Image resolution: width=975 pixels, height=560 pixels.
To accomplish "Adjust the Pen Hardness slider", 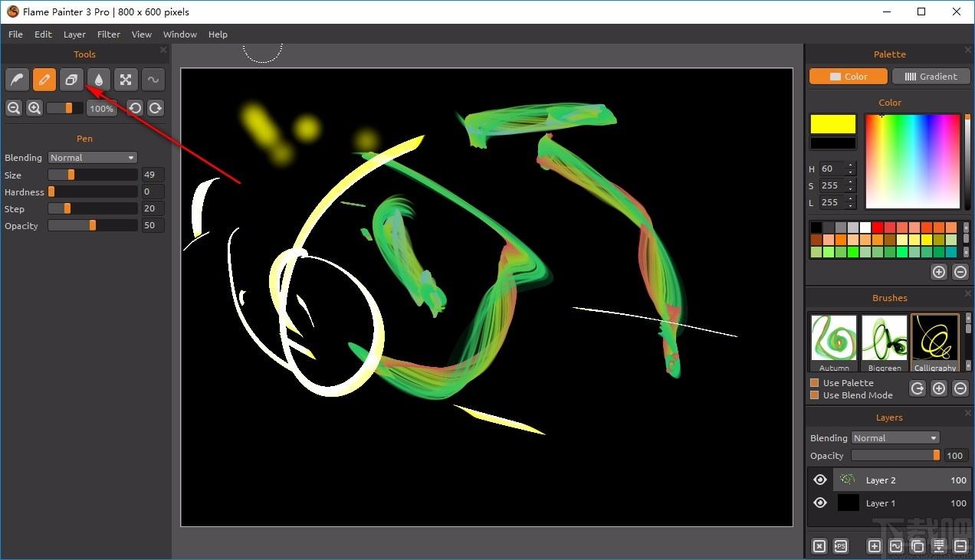I will (93, 192).
